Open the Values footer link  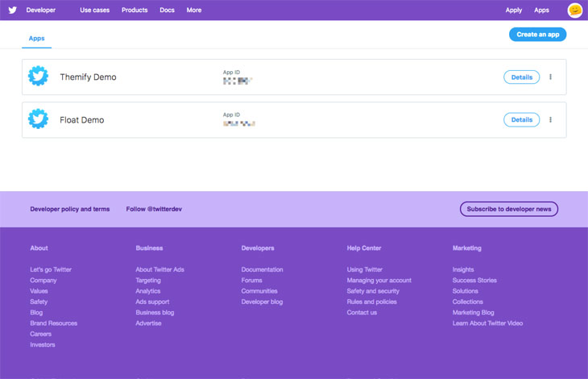[x=39, y=291]
